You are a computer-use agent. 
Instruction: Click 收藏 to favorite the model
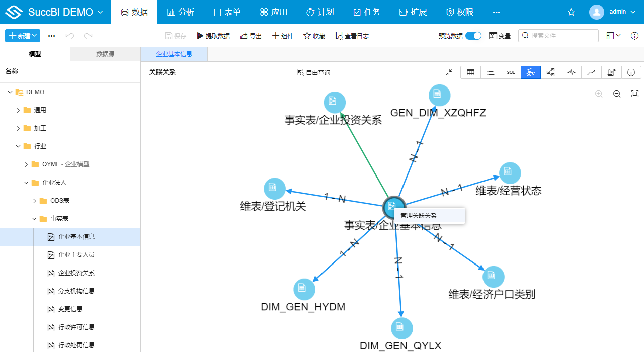point(313,36)
